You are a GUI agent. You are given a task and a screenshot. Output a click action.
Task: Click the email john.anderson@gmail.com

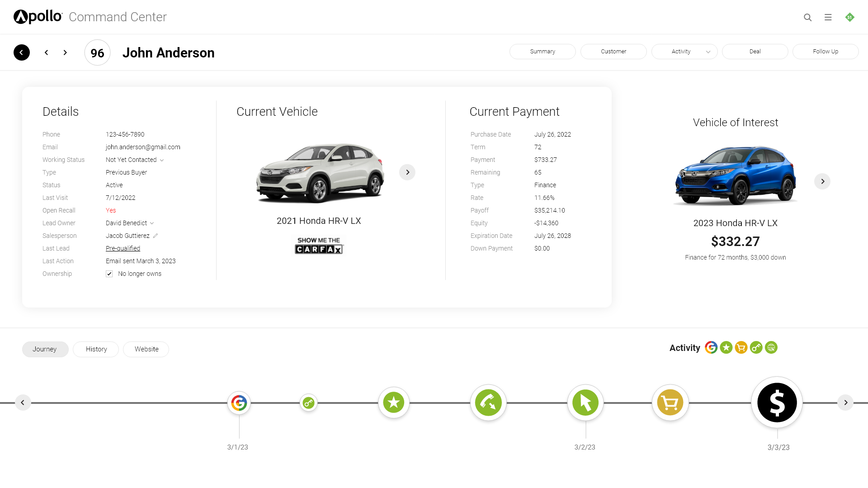click(143, 147)
